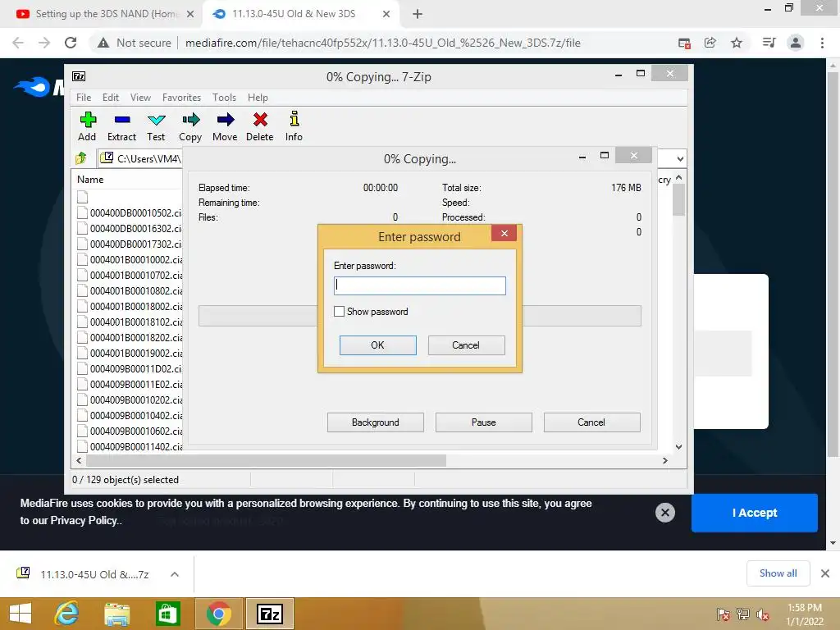Screen dimensions: 840x630
Task: Open the Help menu in 7-Zip
Action: click(x=258, y=98)
